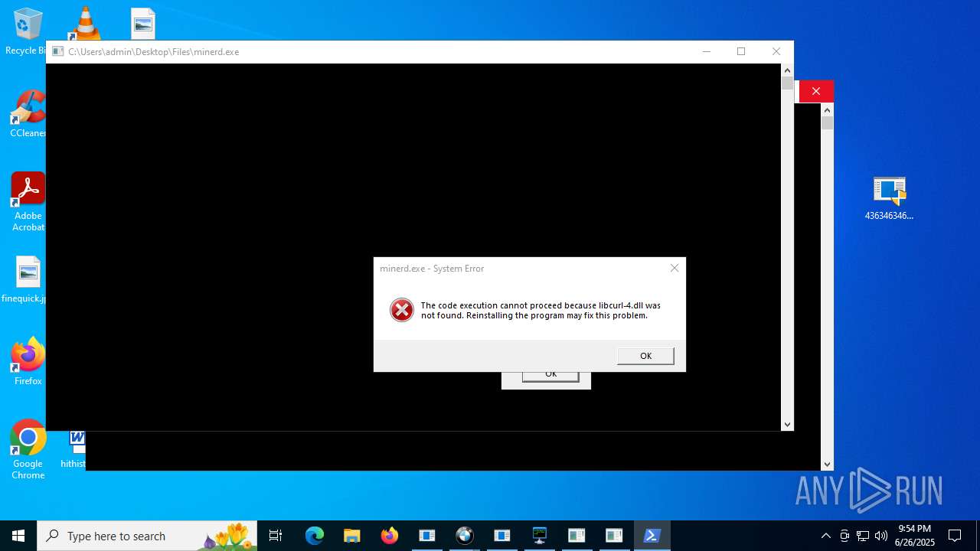Close the background window with the red X
Viewport: 980px width, 551px height.
click(x=816, y=91)
